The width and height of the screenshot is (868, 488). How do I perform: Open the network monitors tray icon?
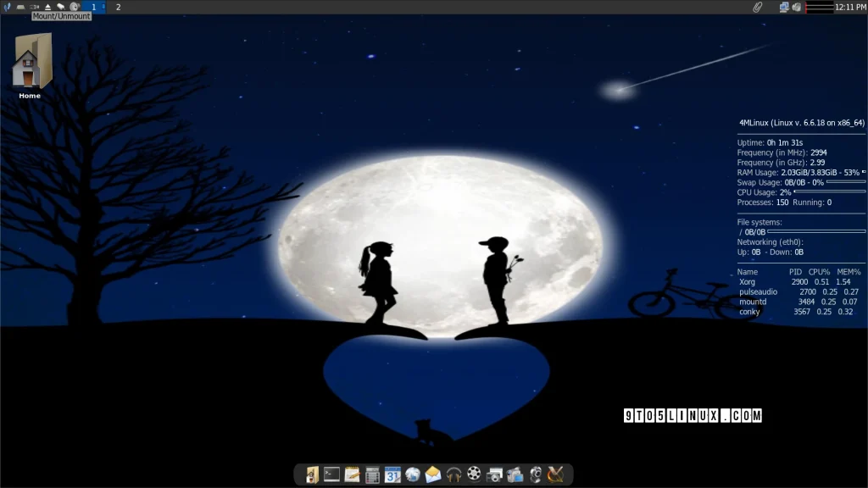[784, 7]
